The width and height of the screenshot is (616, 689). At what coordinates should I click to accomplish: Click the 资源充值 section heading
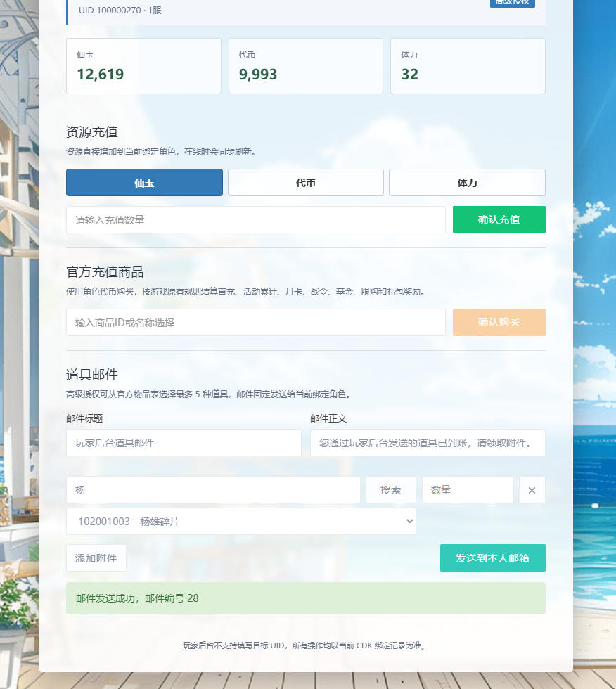92,132
